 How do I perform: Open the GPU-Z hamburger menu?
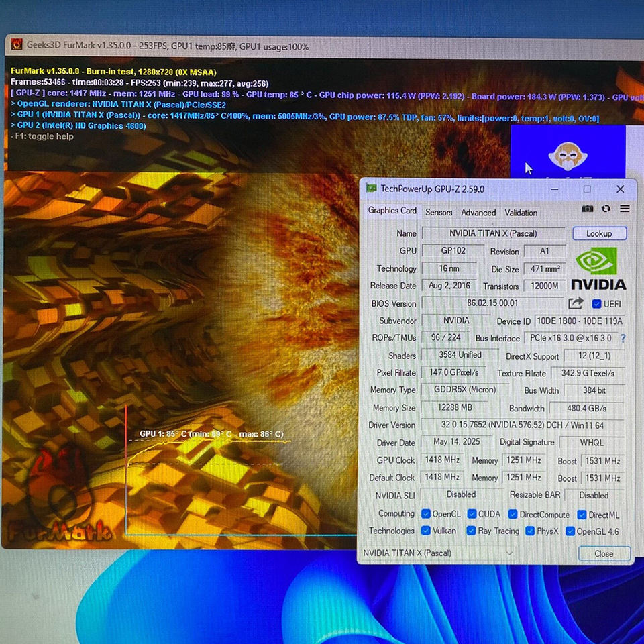[625, 209]
